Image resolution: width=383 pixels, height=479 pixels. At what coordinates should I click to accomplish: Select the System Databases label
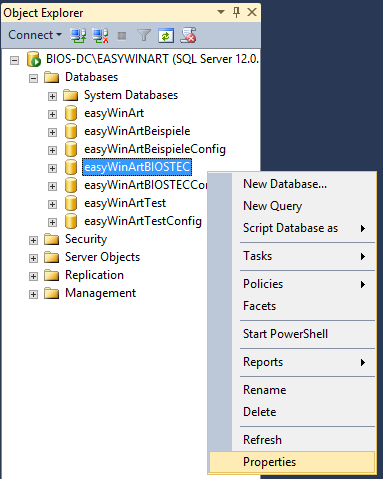[x=131, y=95]
